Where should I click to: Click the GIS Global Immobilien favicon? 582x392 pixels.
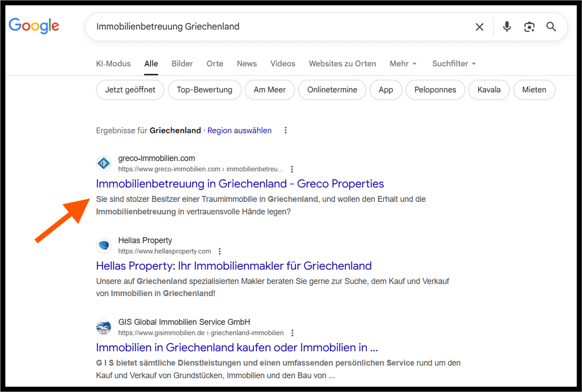point(103,327)
